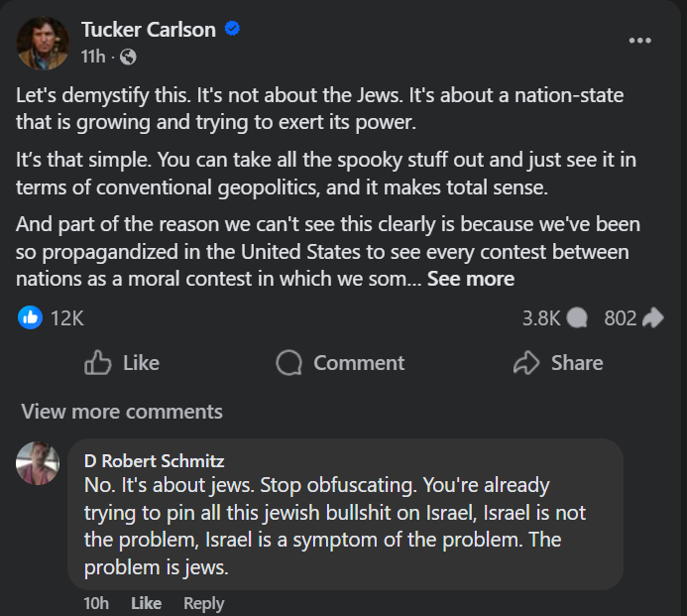687x616 pixels.
Task: Expand the thread via View more comments
Action: pos(122,411)
